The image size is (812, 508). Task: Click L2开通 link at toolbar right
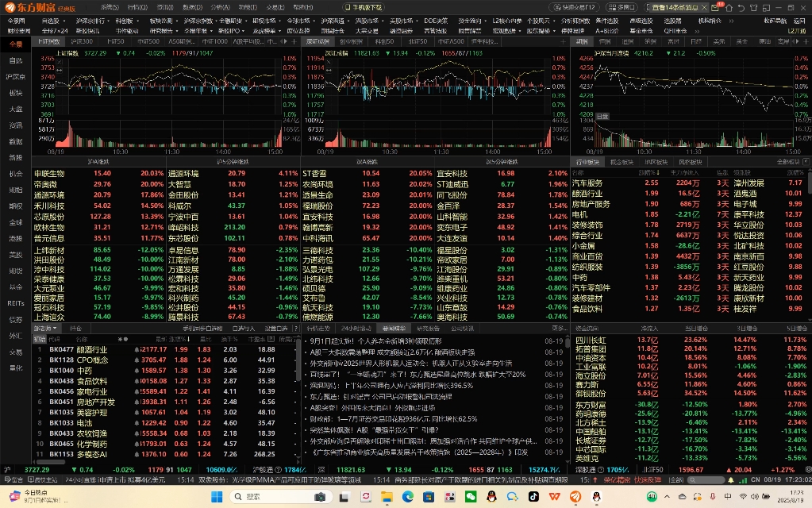796,31
